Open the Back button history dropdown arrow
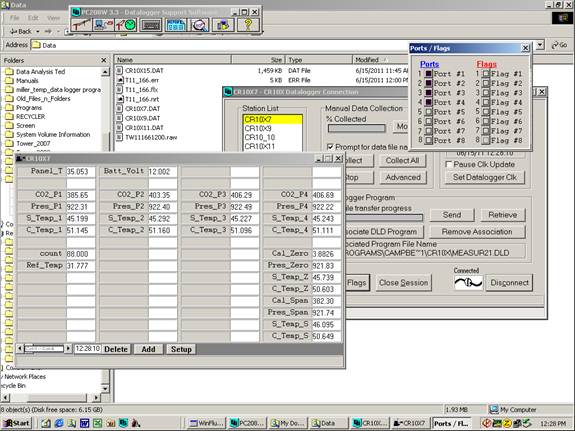Screen dimensions: 575x431 [x=38, y=32]
